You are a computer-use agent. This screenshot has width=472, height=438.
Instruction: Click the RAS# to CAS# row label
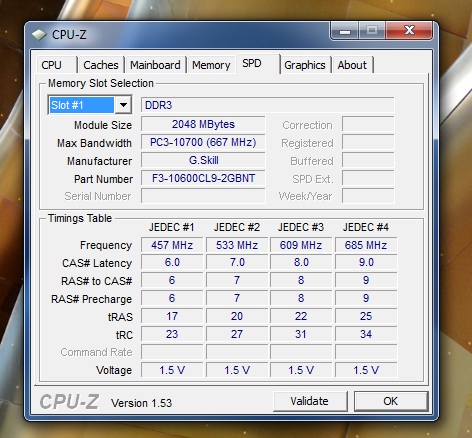pyautogui.click(x=97, y=281)
